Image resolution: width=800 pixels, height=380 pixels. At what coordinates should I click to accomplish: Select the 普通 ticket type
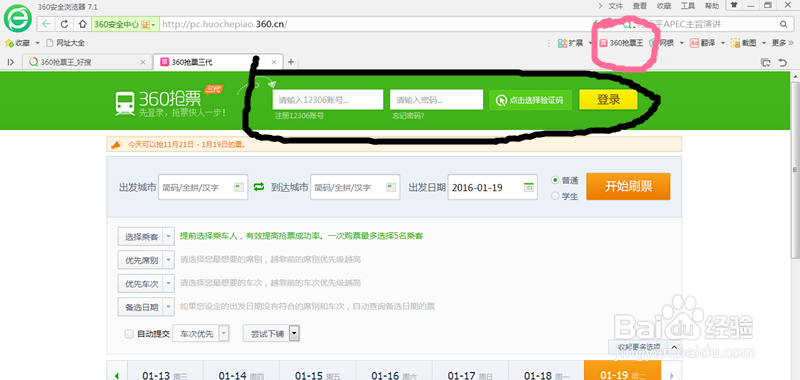pos(555,181)
